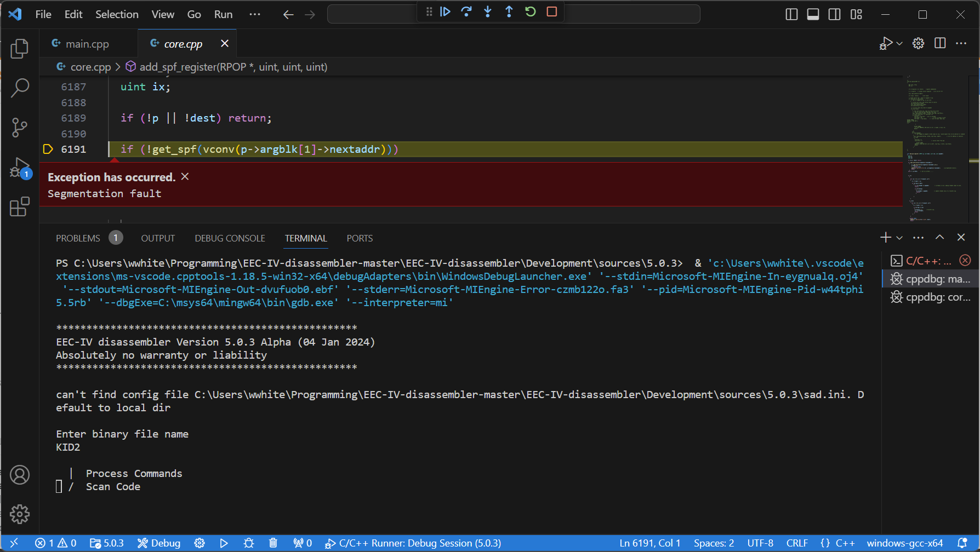Dismiss the Exception has occurred banner
980x552 pixels.
pyautogui.click(x=185, y=176)
